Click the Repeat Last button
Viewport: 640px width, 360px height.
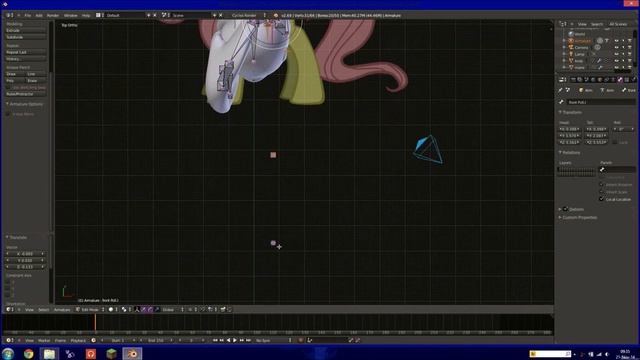pyautogui.click(x=25, y=52)
